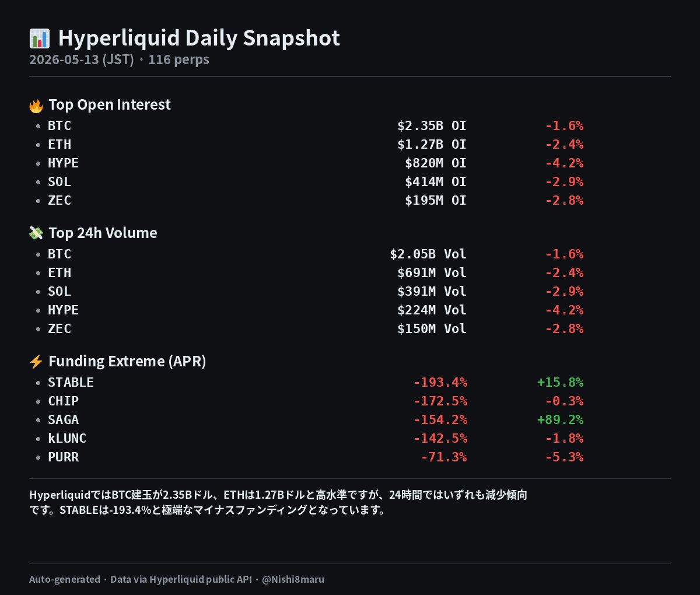The height and width of the screenshot is (595, 700).
Task: Click the CHIP ticker label
Action: [63, 401]
